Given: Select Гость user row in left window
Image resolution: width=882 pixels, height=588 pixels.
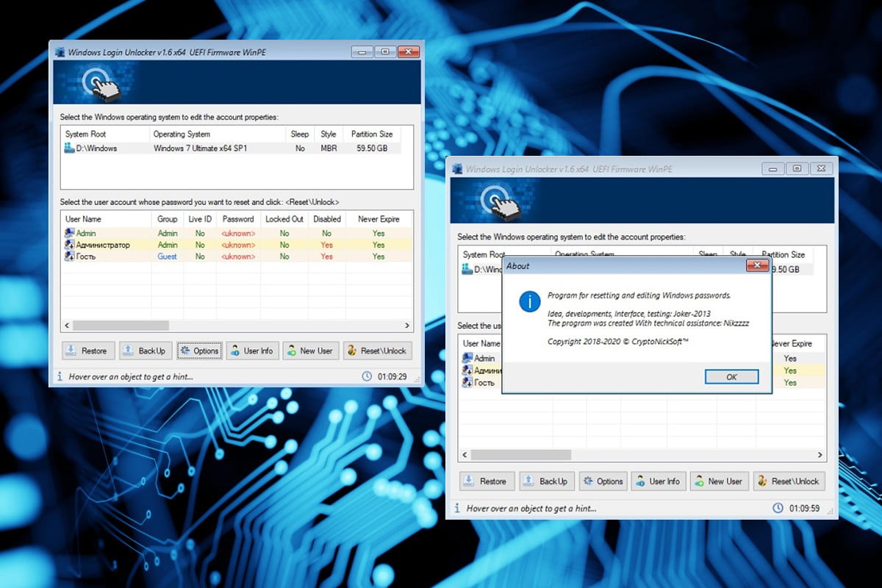Looking at the screenshot, I should [x=236, y=257].
